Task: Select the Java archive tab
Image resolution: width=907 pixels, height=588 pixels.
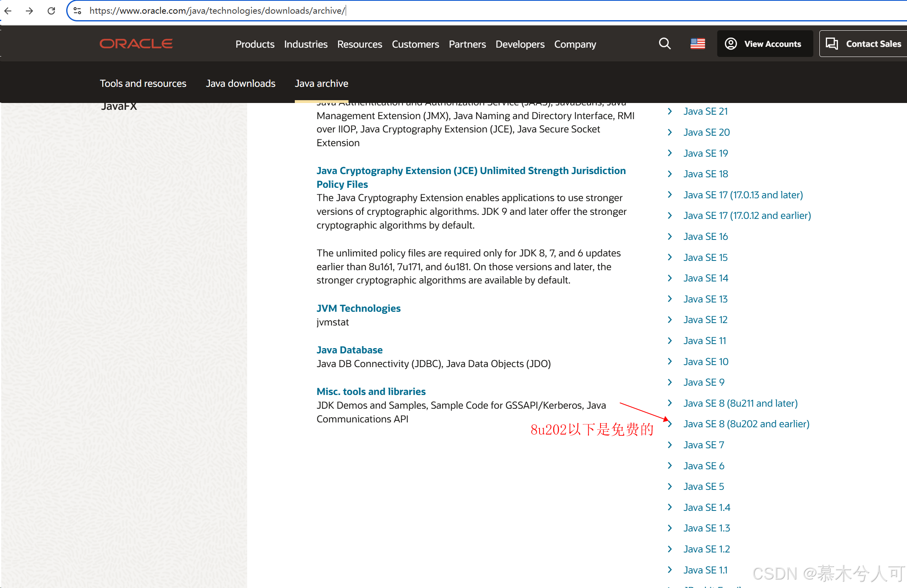Action: (x=321, y=83)
